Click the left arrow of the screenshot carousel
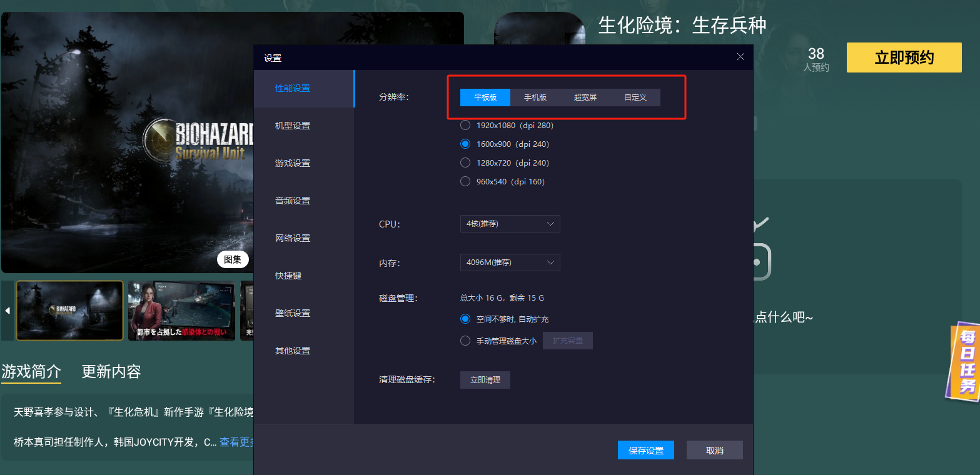The width and height of the screenshot is (980, 475). coord(8,311)
